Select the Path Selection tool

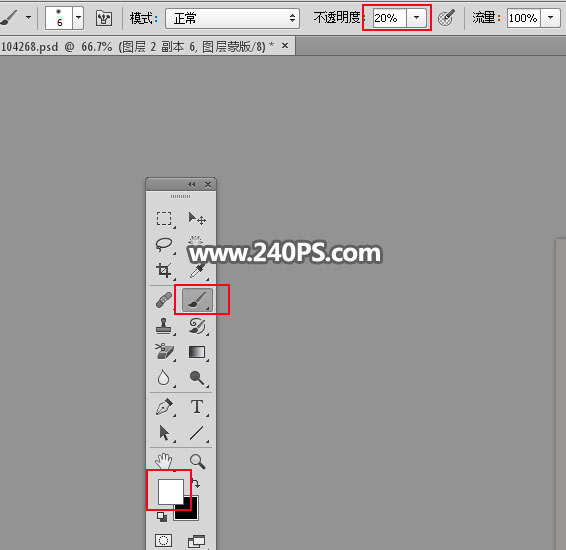coord(164,433)
